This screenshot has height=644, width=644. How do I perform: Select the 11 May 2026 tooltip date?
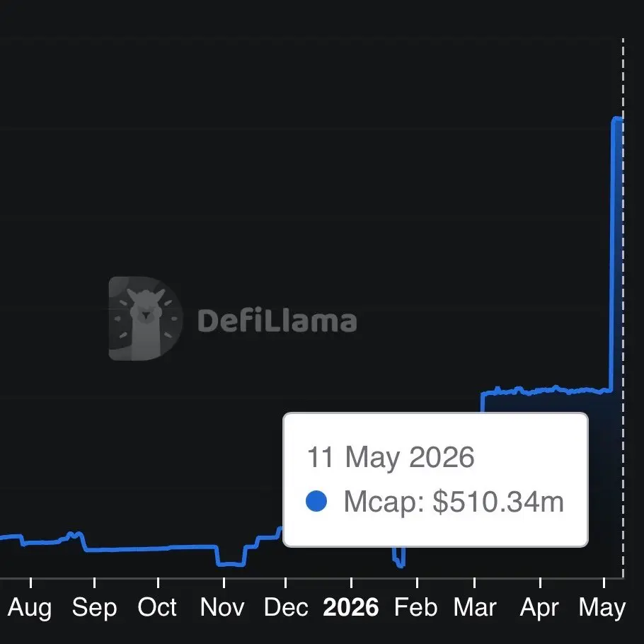coord(391,457)
